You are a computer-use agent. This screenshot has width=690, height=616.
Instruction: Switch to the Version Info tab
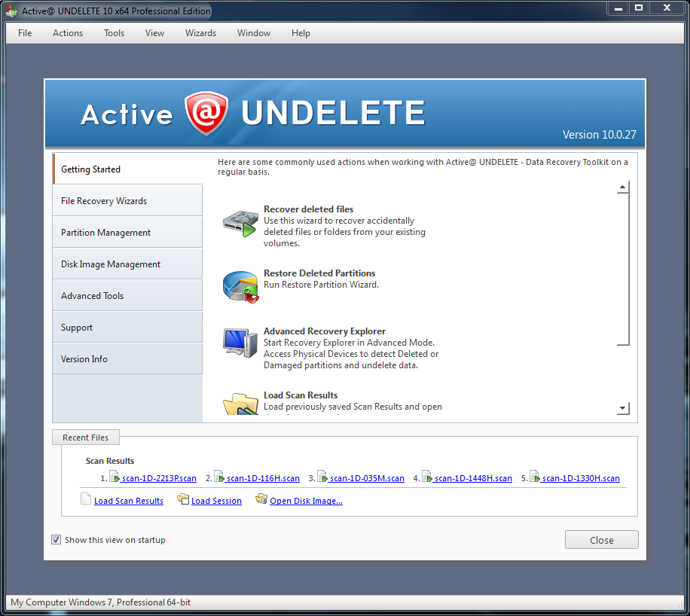click(x=127, y=359)
